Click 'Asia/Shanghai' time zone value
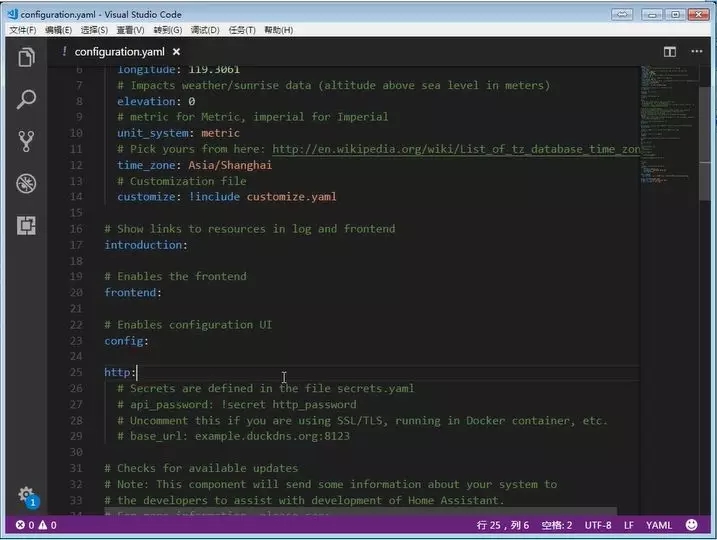This screenshot has width=717, height=540. pos(230,165)
